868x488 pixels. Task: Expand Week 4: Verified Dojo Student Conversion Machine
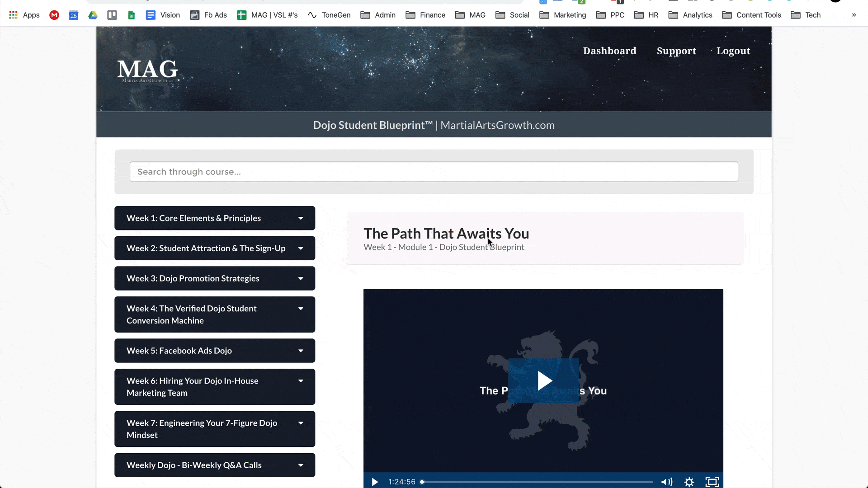(x=215, y=314)
